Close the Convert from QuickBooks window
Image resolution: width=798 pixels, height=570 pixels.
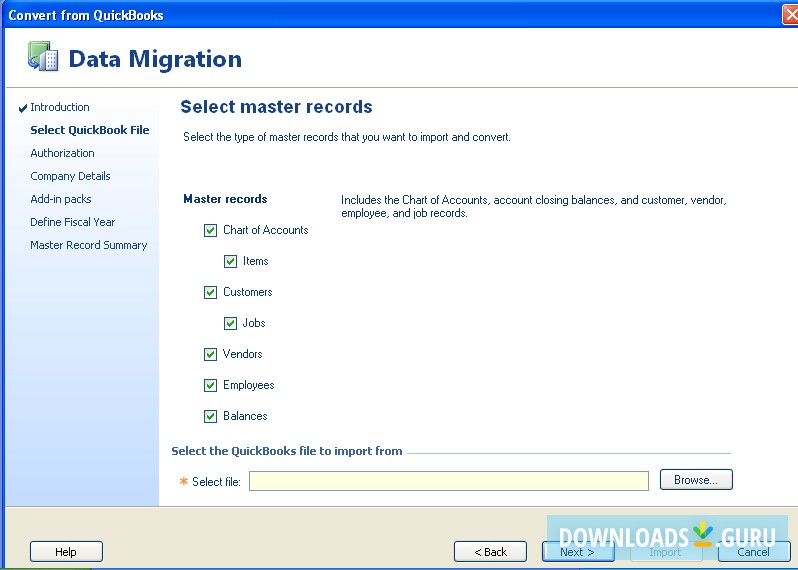pos(790,15)
